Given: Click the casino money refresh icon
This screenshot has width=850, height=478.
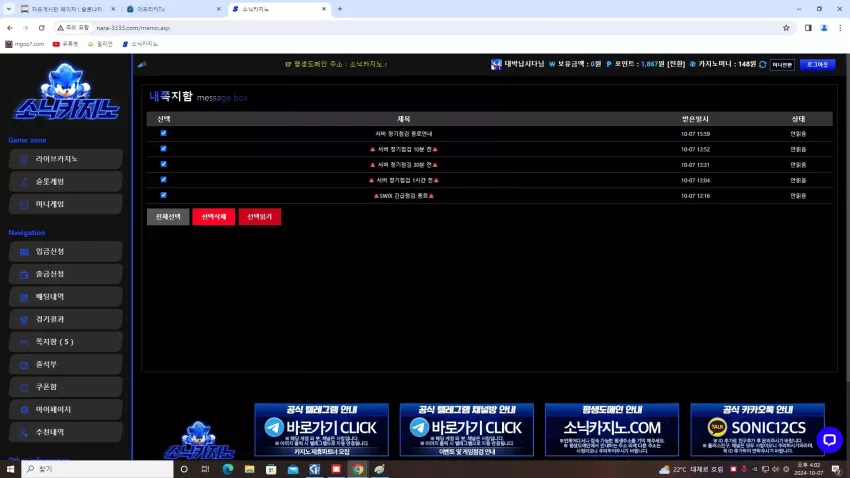Looking at the screenshot, I should [x=762, y=64].
